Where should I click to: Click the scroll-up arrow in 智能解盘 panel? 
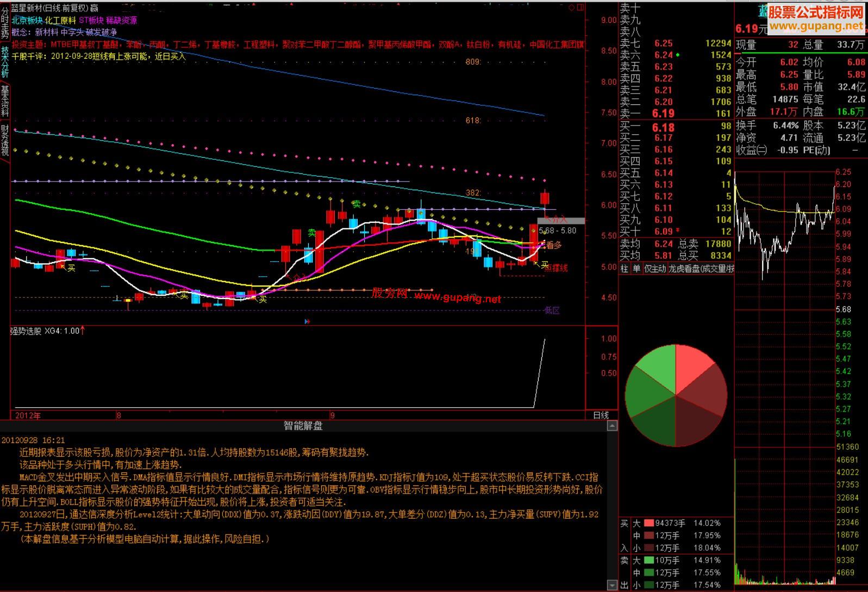[x=612, y=426]
